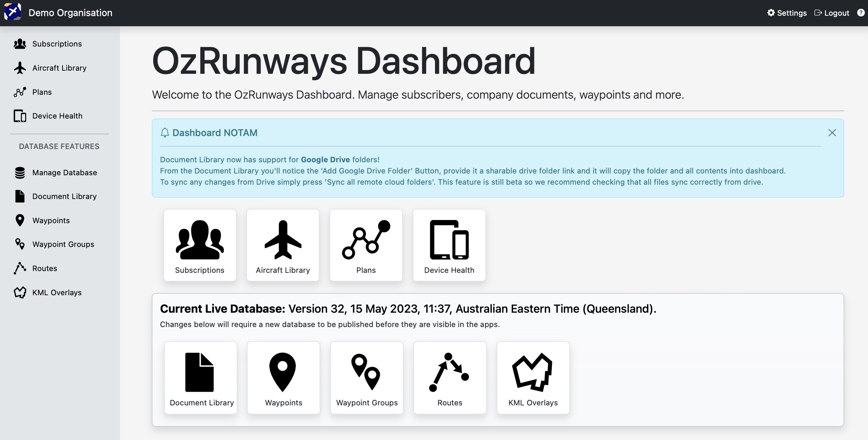Select Aircraft Library in the sidebar menu

(59, 68)
